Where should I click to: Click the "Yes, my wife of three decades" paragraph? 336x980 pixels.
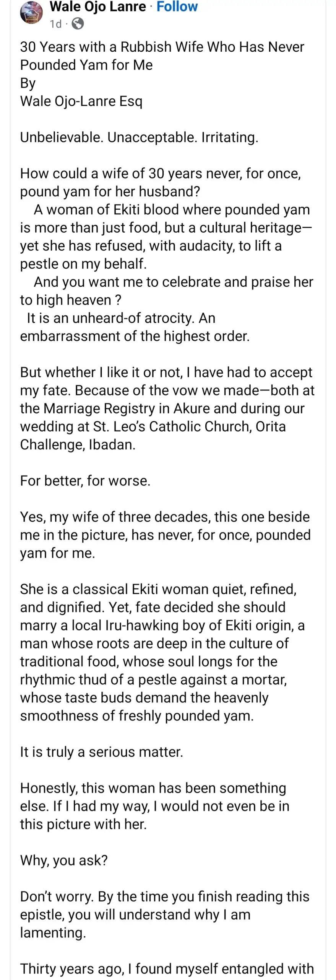tap(165, 535)
